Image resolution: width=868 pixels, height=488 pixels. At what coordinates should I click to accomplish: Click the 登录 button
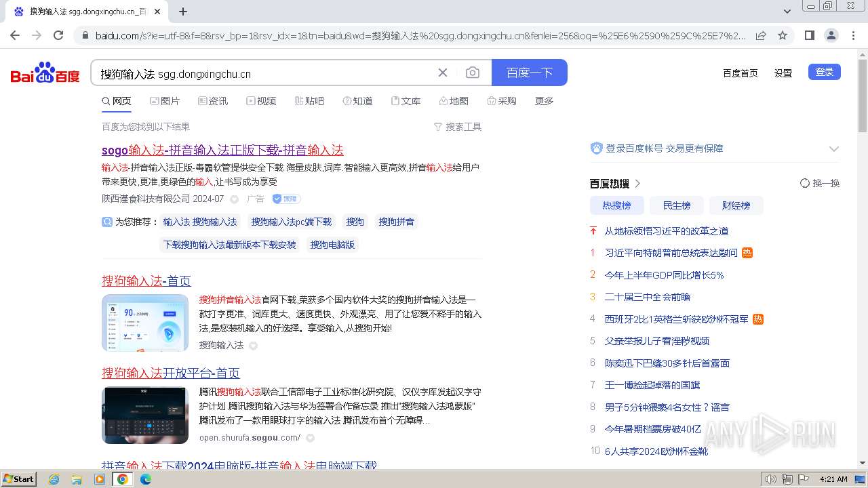825,72
